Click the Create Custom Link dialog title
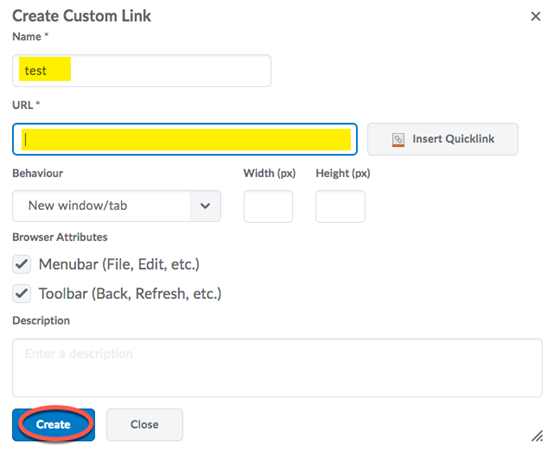Screen dimensions: 553x451 [x=82, y=16]
